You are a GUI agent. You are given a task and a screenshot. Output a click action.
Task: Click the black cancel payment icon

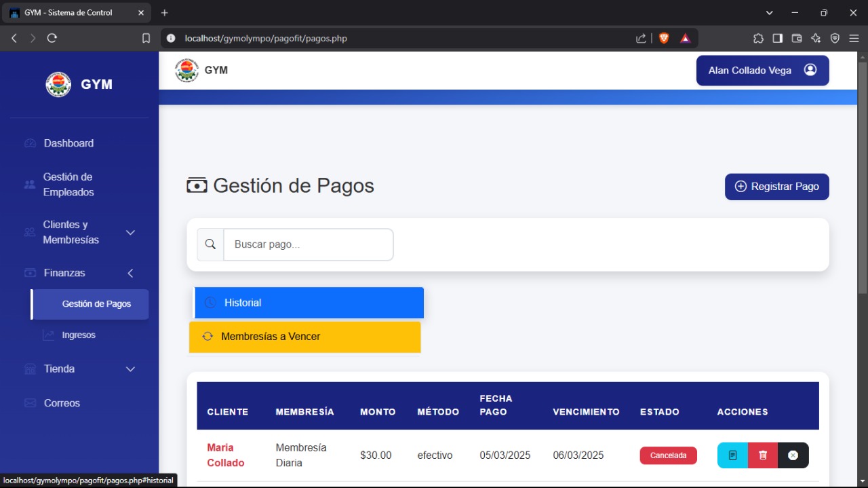(793, 455)
